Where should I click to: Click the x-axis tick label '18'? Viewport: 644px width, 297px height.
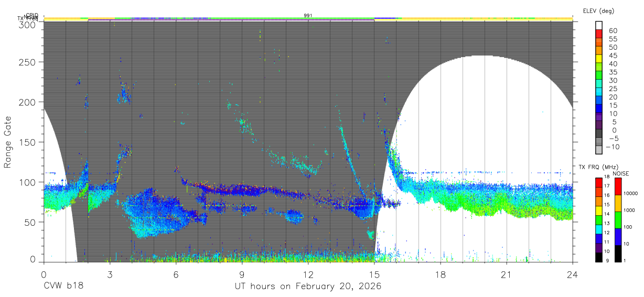tap(441, 274)
